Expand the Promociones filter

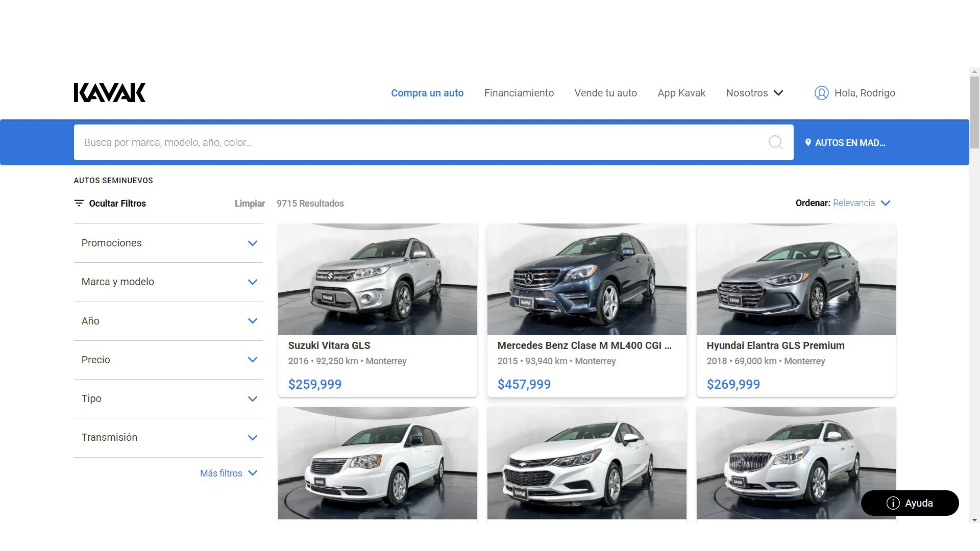click(x=168, y=243)
